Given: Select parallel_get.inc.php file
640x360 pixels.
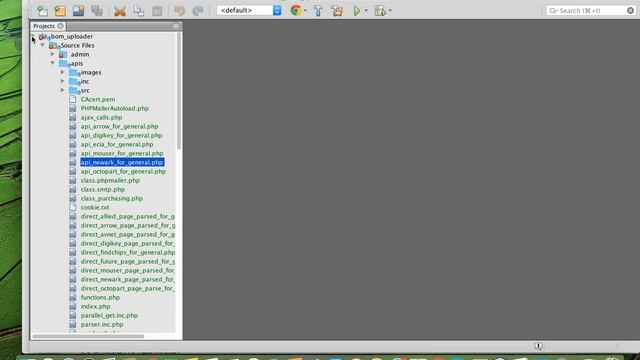Looking at the screenshot, I should coord(109,316).
